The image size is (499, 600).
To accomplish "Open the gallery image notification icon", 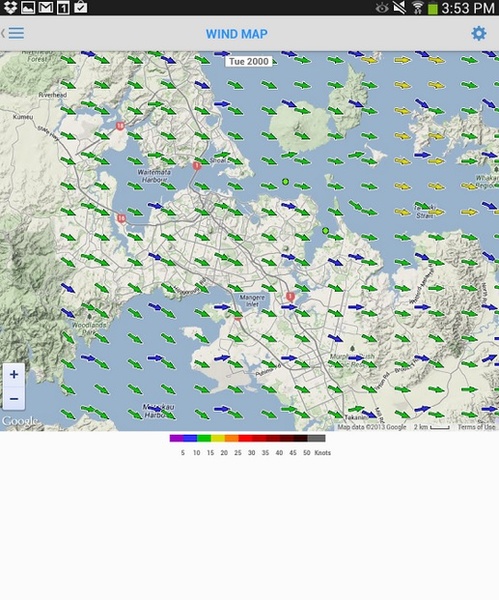I will (x=28, y=7).
